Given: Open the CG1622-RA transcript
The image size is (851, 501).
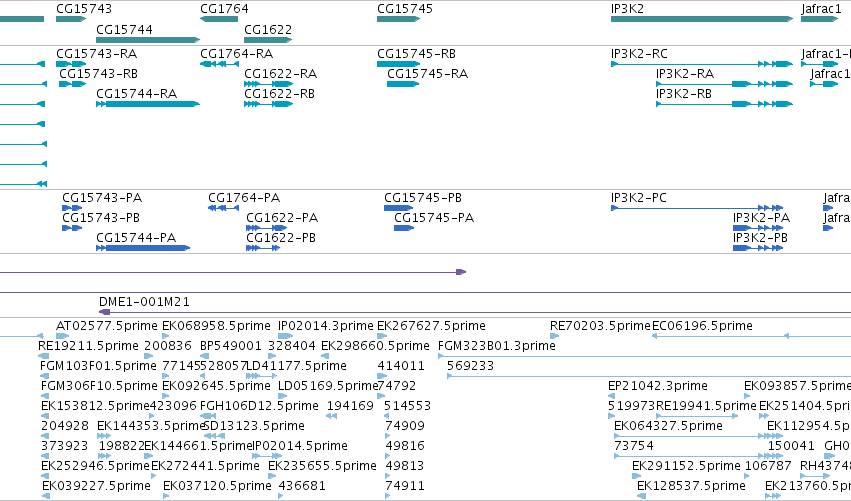Looking at the screenshot, I should [268, 84].
